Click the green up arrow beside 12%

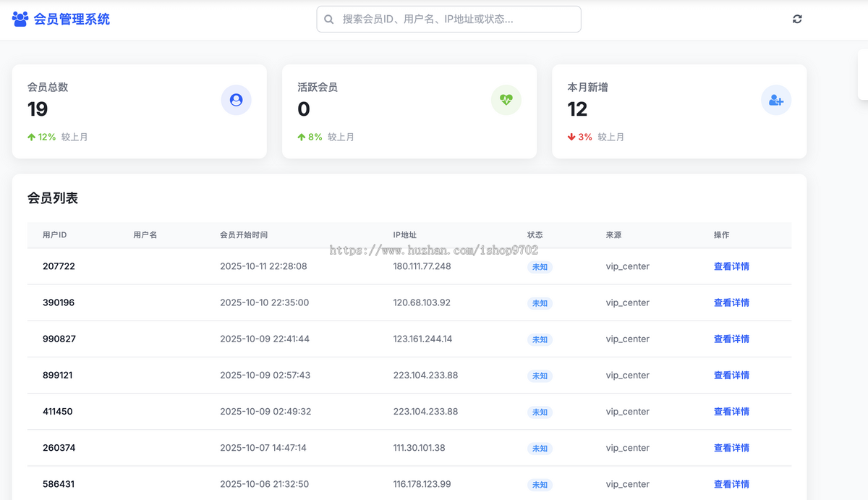coord(31,137)
